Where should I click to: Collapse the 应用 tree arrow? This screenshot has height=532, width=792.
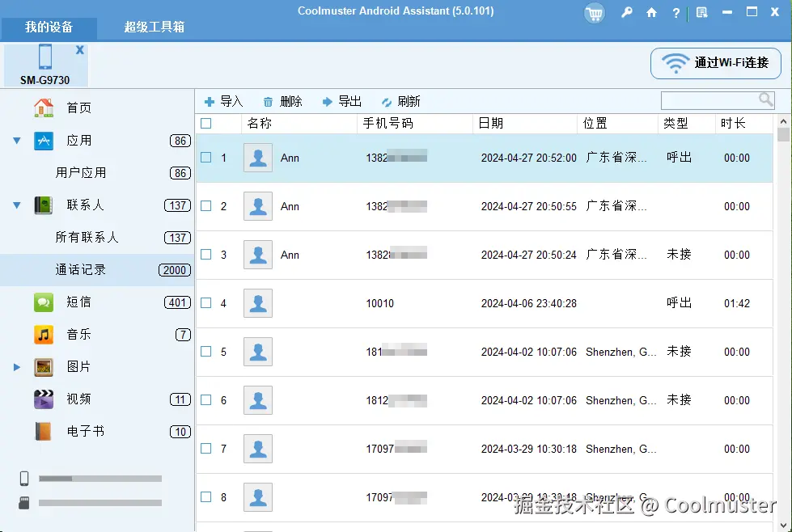[x=17, y=141]
